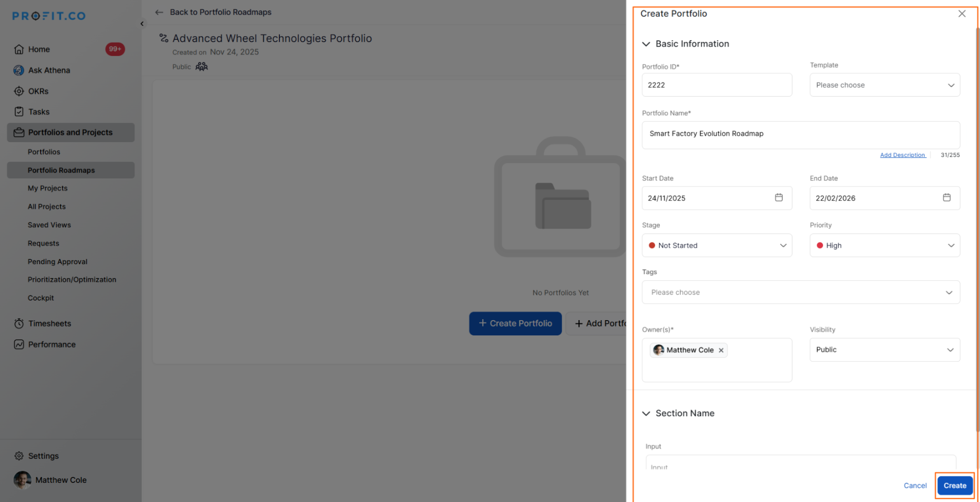This screenshot has width=980, height=502.
Task: Collapse the Section Name section
Action: [646, 414]
